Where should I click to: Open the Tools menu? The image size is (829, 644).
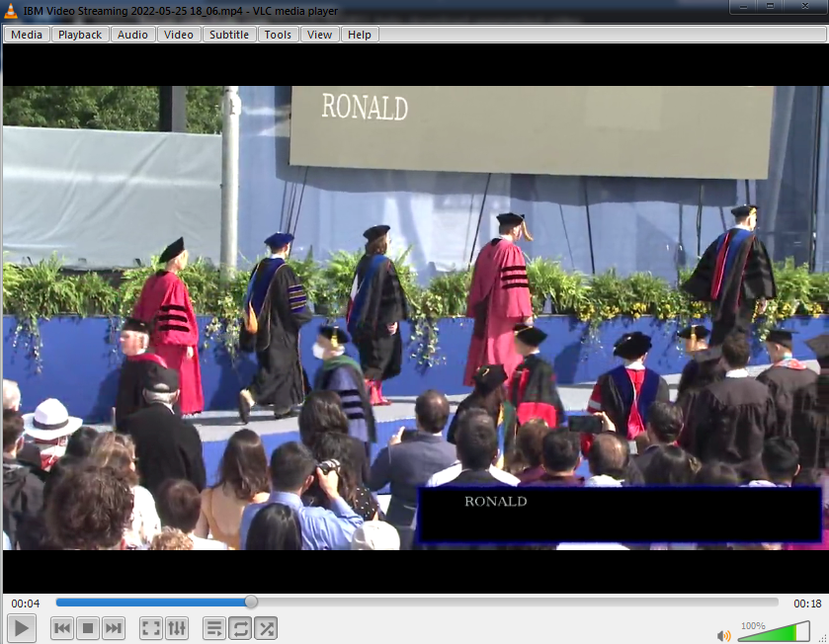(x=278, y=35)
